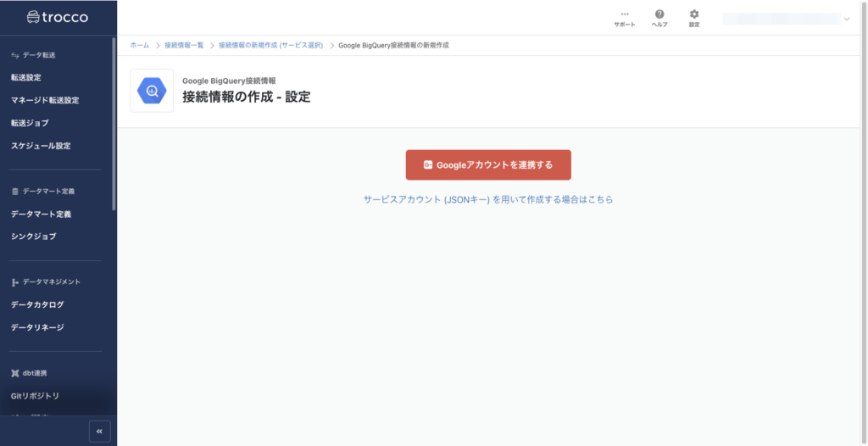Open the ヘルプ help icon
The width and height of the screenshot is (868, 446).
coord(659,18)
